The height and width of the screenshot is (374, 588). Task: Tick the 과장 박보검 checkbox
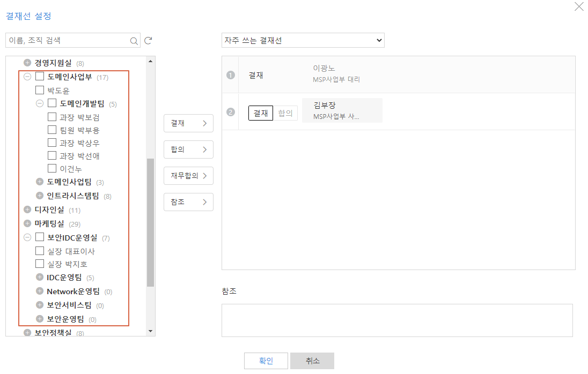(52, 117)
